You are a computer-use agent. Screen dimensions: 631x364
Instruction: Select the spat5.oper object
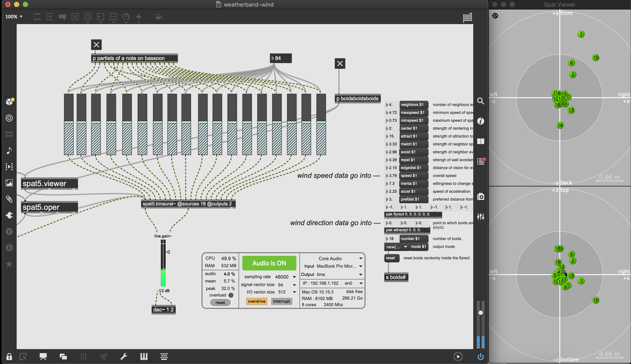coord(50,207)
